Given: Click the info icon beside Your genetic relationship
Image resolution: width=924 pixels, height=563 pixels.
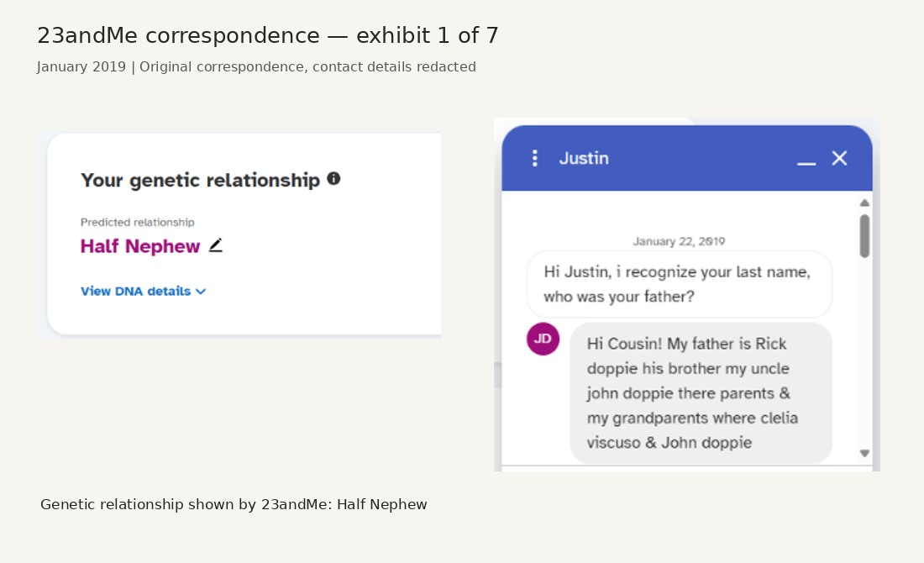Looking at the screenshot, I should 333,178.
